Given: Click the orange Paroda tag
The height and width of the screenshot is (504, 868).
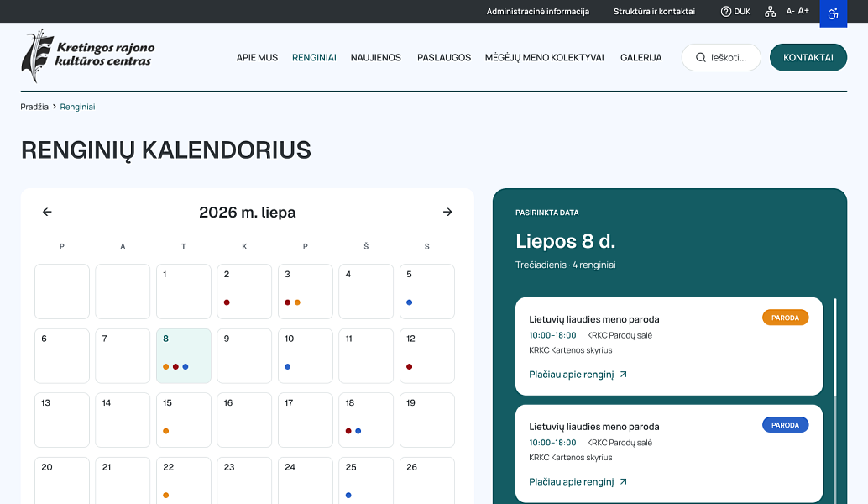Looking at the screenshot, I should (785, 318).
